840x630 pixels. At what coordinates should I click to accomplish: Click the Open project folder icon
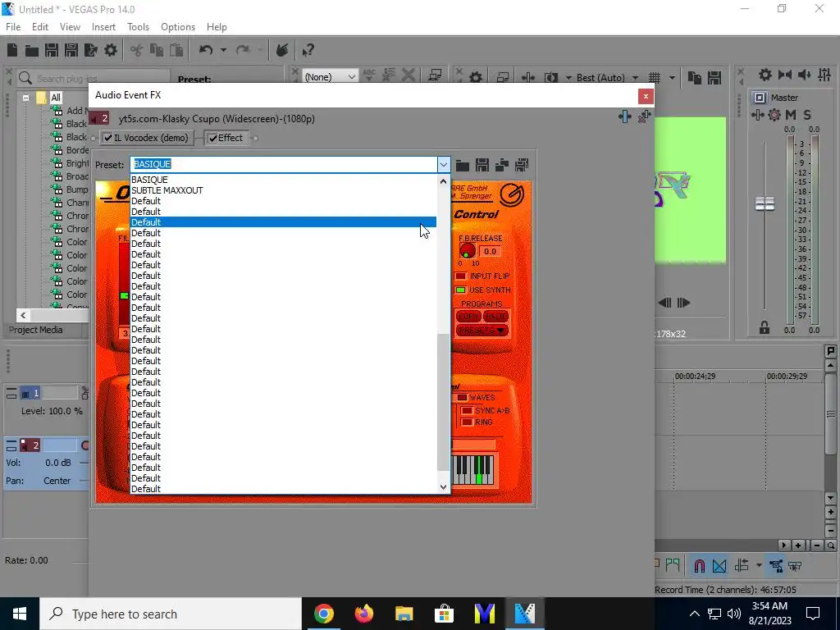[x=32, y=50]
